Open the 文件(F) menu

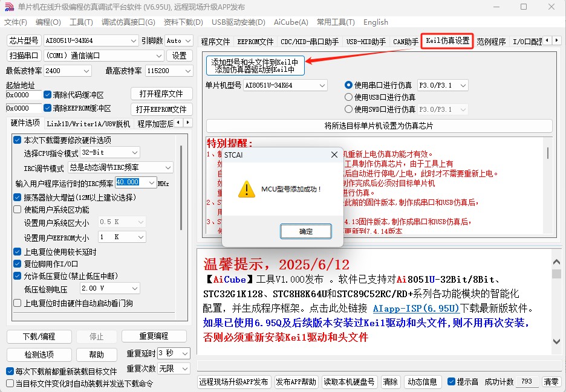click(x=16, y=22)
